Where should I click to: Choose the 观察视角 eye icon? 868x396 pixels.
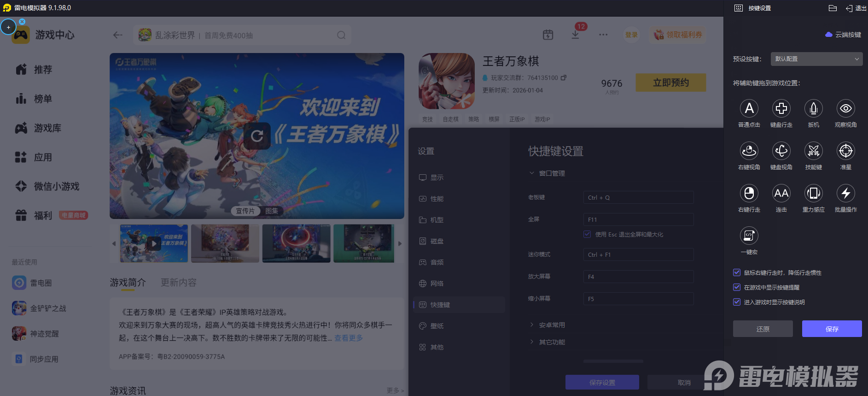point(846,108)
